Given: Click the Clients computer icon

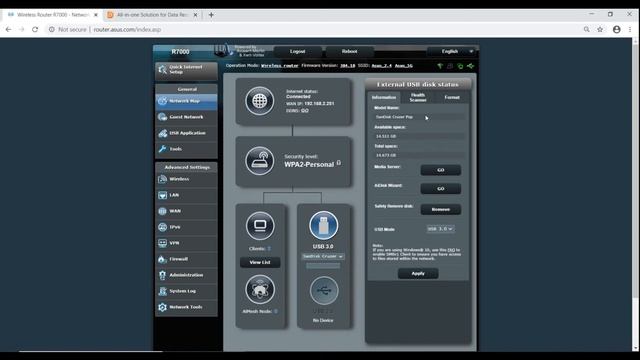Looking at the screenshot, I should click(260, 225).
